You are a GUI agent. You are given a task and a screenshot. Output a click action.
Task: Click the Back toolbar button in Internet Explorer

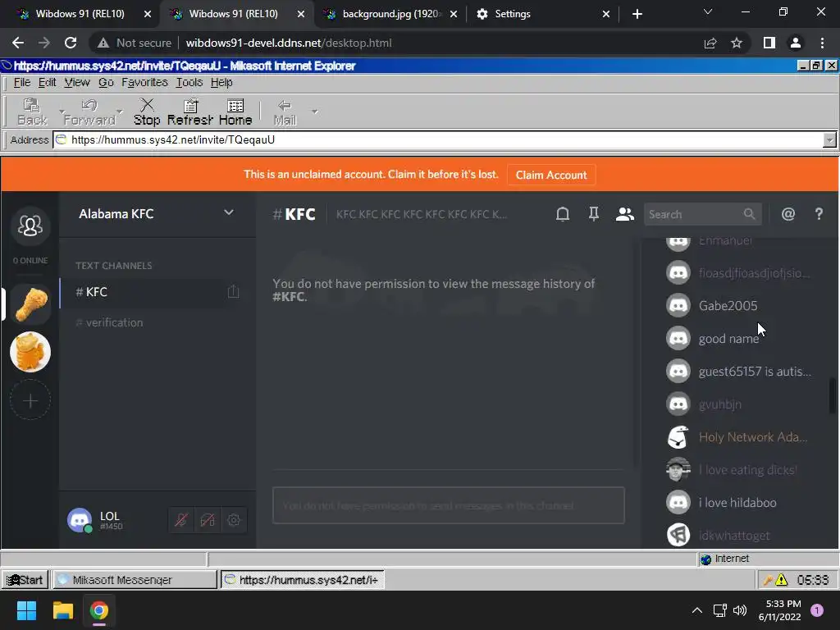(32, 112)
